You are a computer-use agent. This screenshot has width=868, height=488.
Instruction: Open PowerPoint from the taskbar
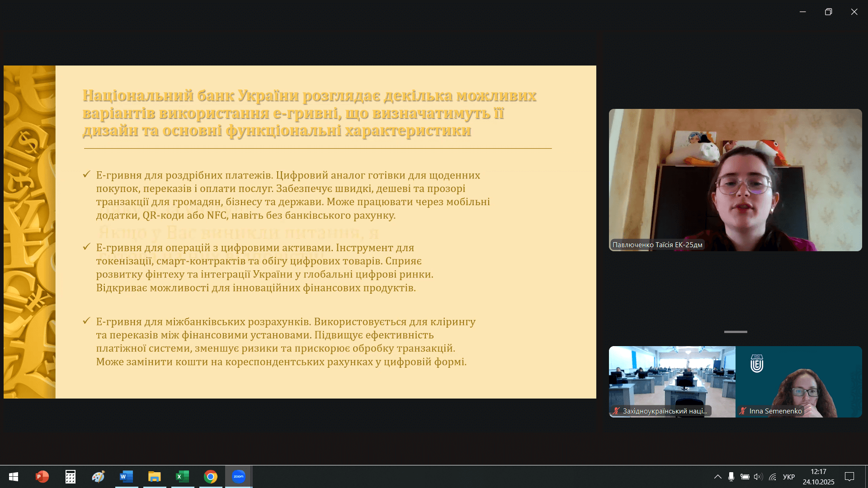[x=42, y=477]
